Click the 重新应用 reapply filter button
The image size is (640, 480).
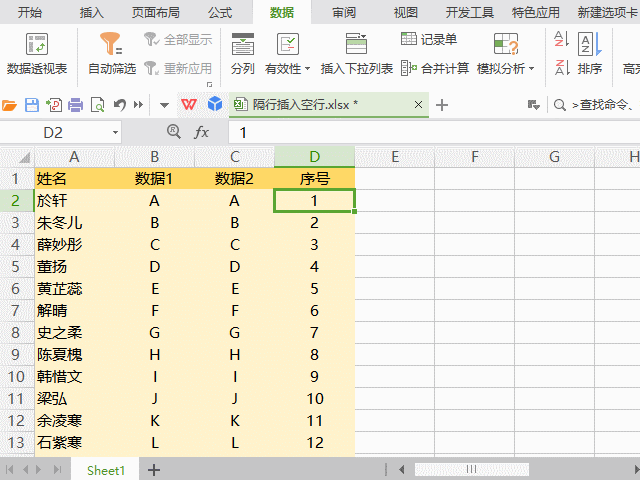pos(178,68)
